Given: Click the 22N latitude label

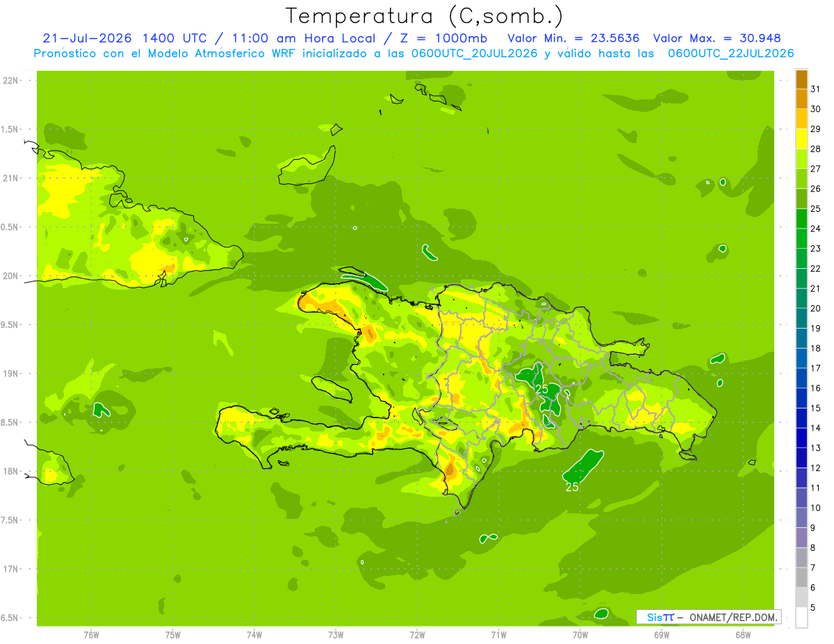Looking at the screenshot, I should [10, 81].
